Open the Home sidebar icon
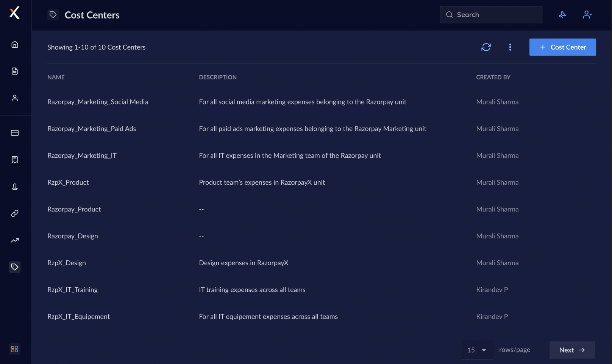The height and width of the screenshot is (364, 612). (15, 44)
